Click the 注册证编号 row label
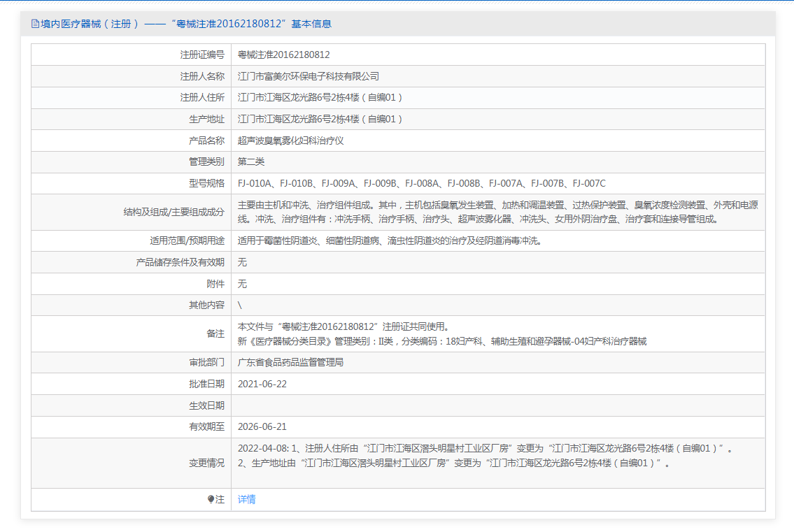Viewport: 794px width, 532px height. pos(202,55)
